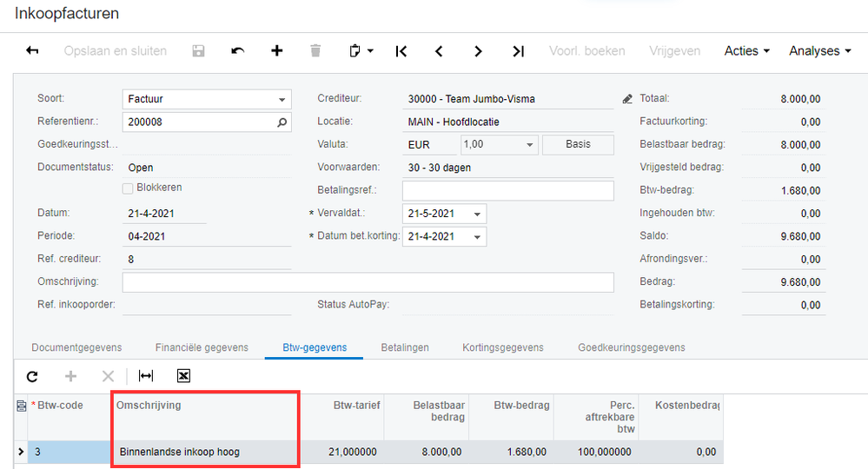The height and width of the screenshot is (469, 868).
Task: Open the Vervaldat. date picker
Action: click(477, 214)
